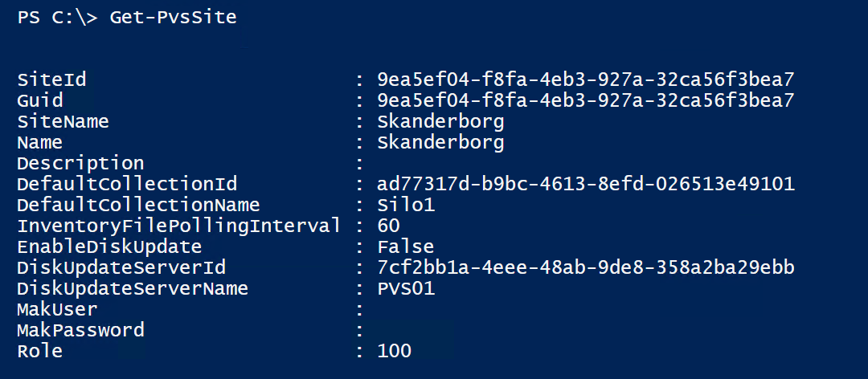The height and width of the screenshot is (379, 868).
Task: Click the InventoryFilePollingInterval label
Action: pyautogui.click(x=178, y=226)
